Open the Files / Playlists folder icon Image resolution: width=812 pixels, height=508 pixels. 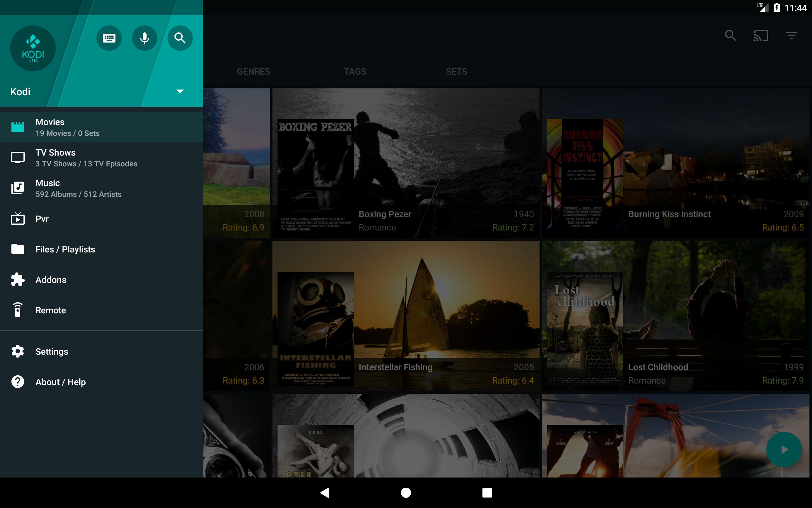click(18, 249)
